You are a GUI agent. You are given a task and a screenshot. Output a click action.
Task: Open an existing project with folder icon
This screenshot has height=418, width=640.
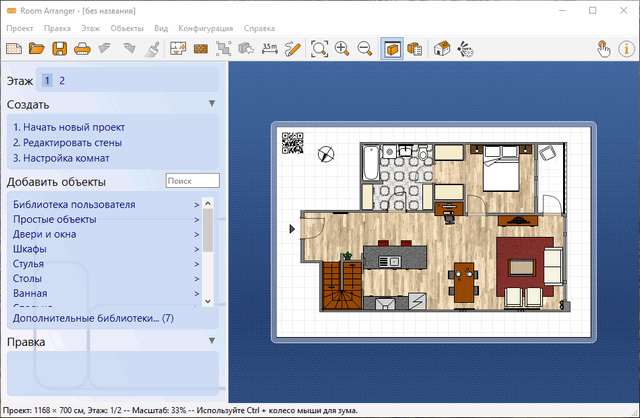37,48
